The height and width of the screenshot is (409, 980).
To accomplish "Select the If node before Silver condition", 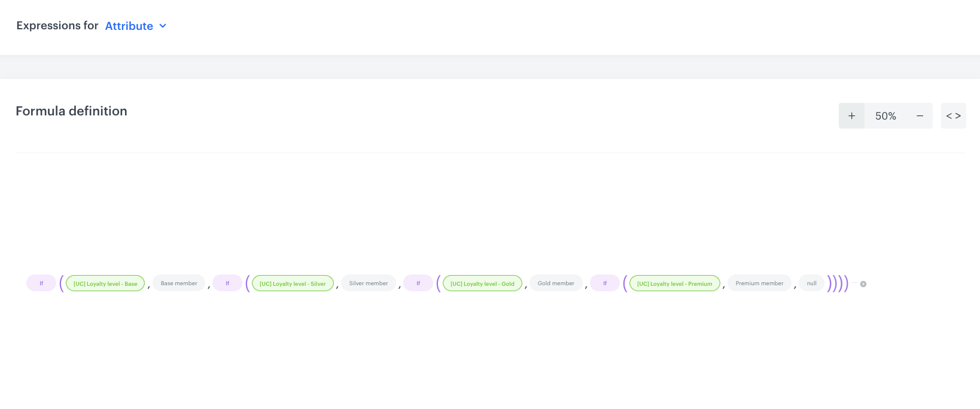I will coord(227,283).
